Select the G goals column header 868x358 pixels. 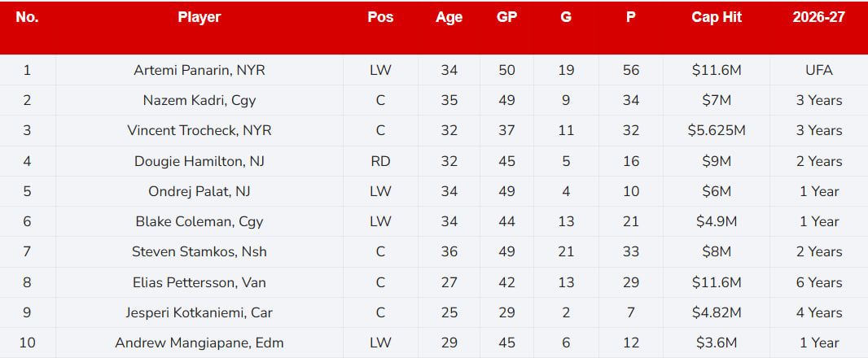tap(566, 17)
